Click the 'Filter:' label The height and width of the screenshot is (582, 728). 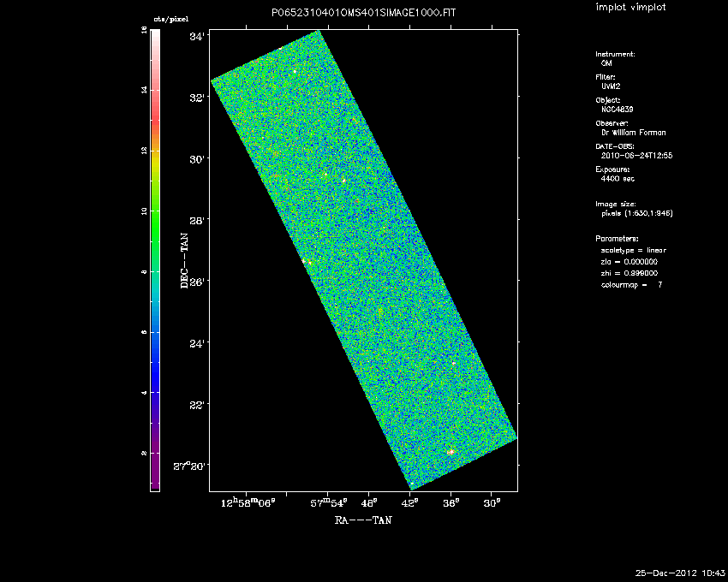(606, 77)
